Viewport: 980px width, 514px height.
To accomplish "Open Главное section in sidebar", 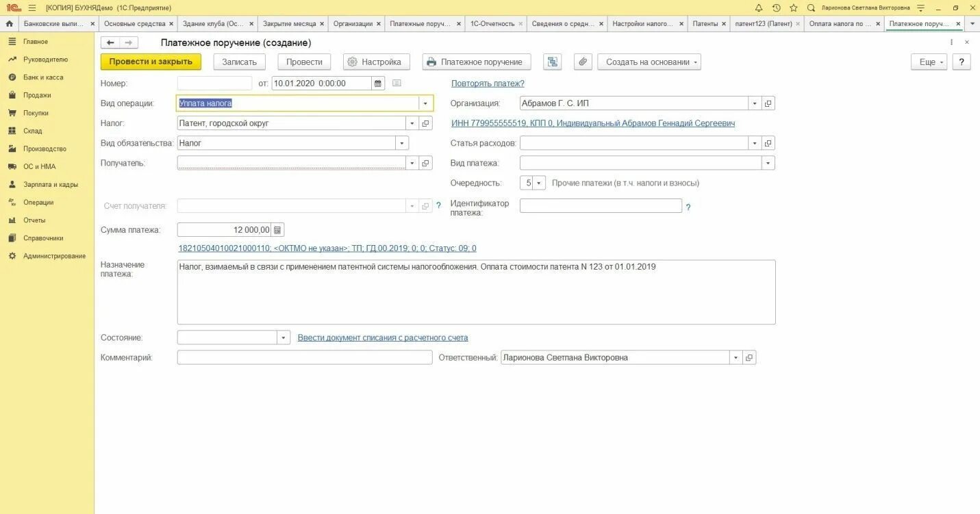I will (x=36, y=42).
